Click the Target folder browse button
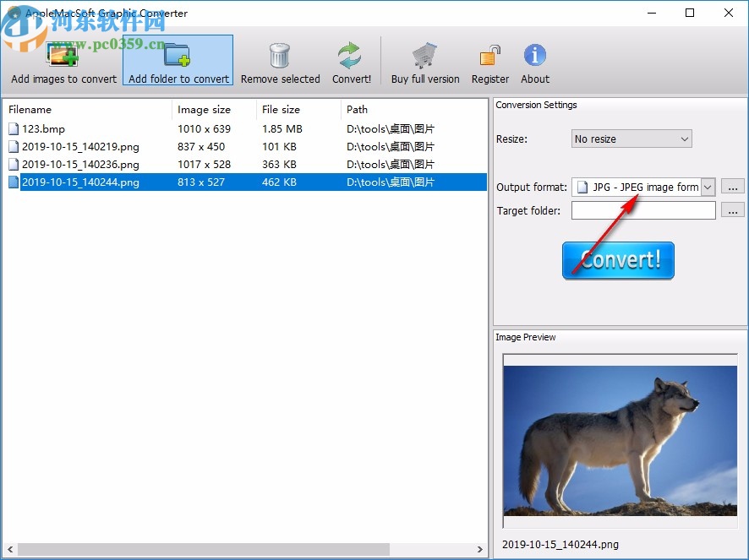 732,210
